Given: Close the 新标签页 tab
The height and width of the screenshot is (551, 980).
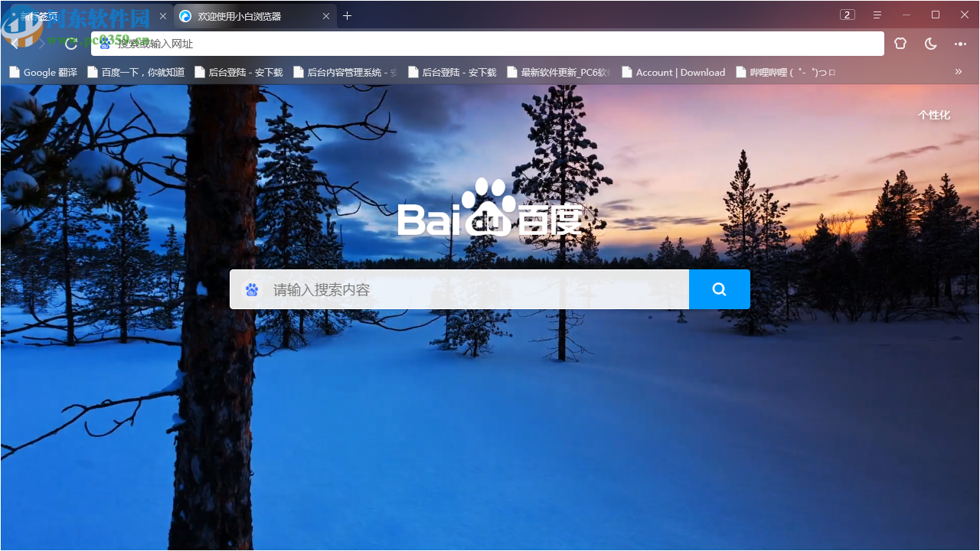Looking at the screenshot, I should [x=162, y=16].
